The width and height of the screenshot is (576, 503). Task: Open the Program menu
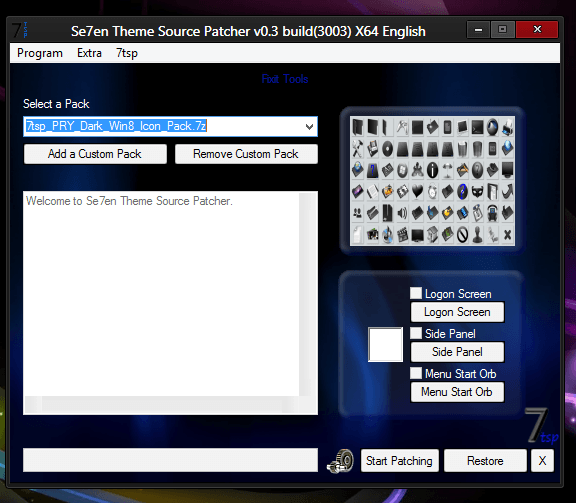click(x=40, y=53)
